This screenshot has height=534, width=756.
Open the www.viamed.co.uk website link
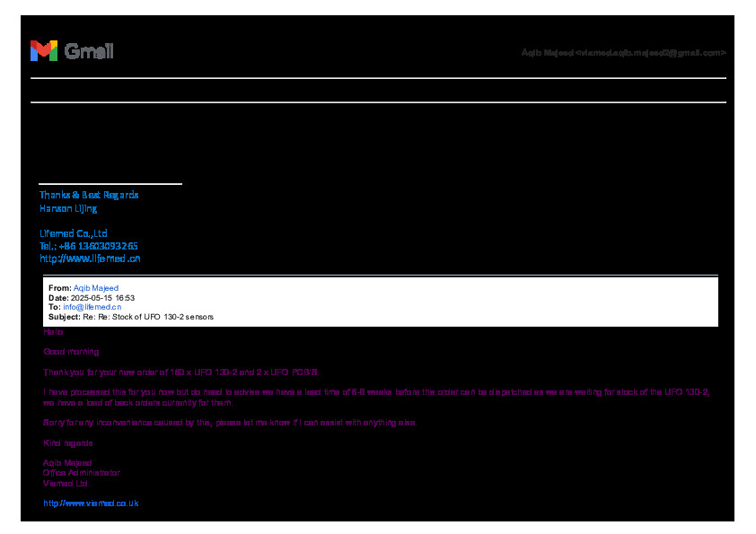click(x=91, y=503)
